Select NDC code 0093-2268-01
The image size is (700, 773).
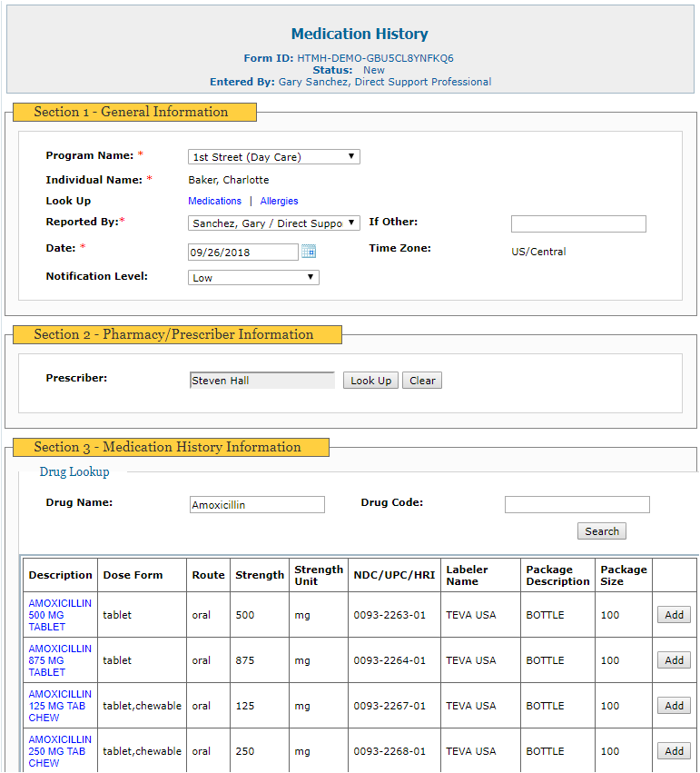[x=389, y=751]
